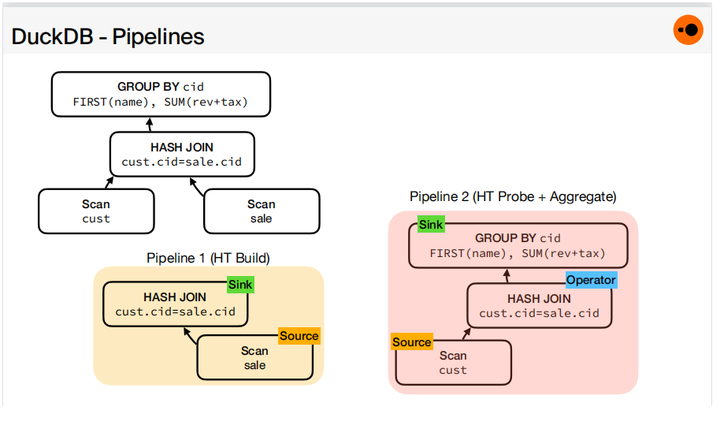This screenshot has height=429, width=720.
Task: Select the top HASH JOIN box
Action: coord(181,154)
